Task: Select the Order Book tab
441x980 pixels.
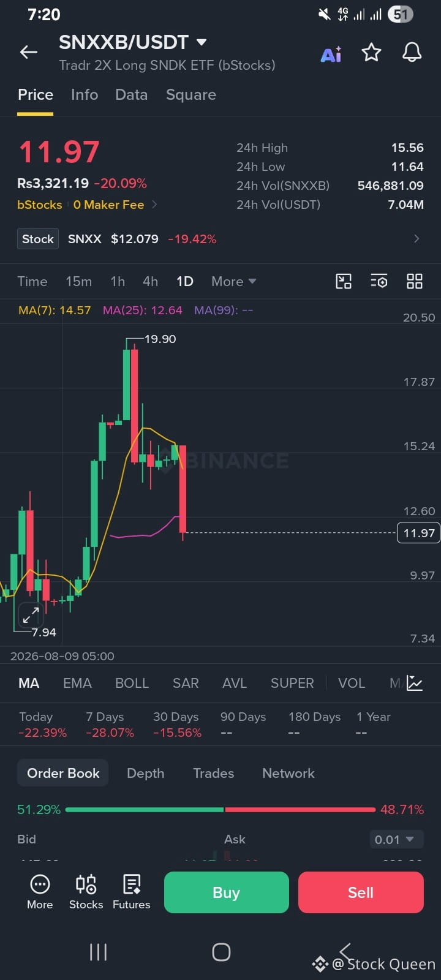Action: (63, 773)
